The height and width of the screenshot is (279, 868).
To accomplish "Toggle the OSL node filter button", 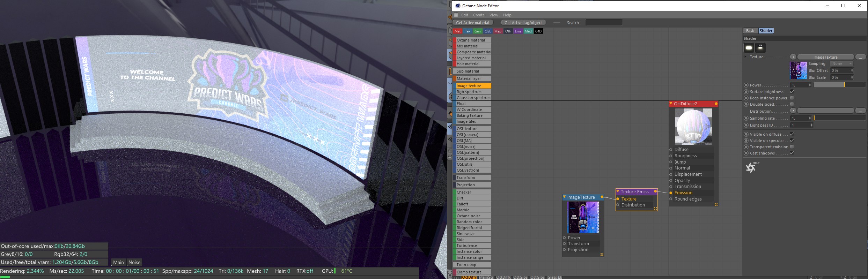I will (x=487, y=31).
